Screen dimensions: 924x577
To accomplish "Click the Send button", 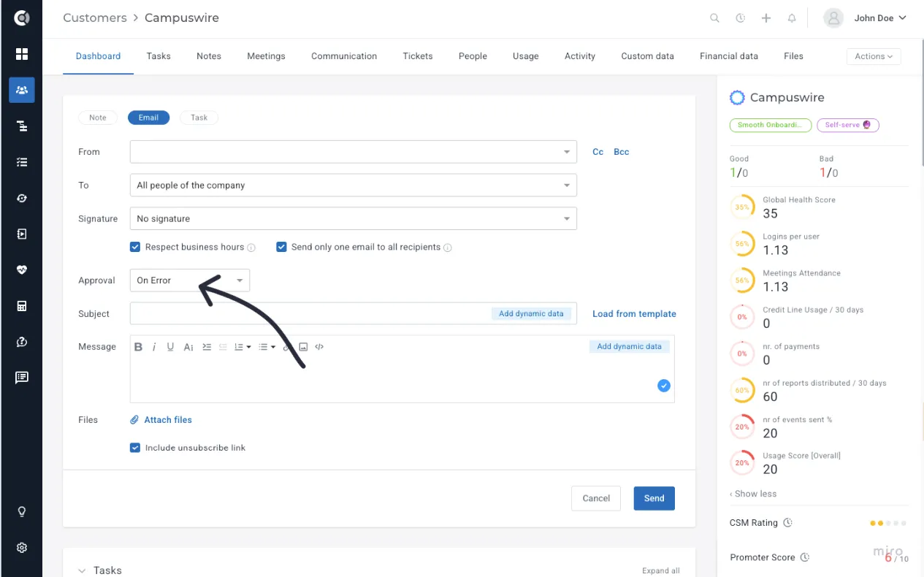I will pos(654,498).
